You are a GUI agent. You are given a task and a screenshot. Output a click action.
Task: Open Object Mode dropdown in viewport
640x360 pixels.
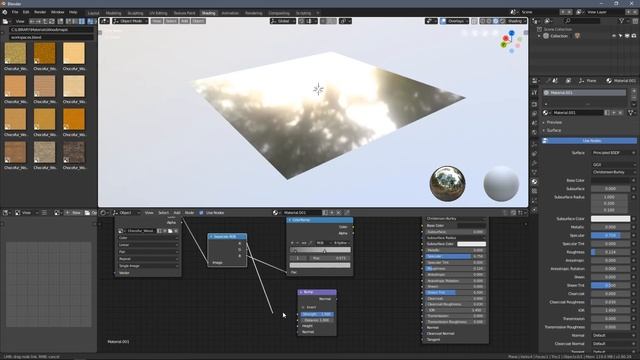[130, 21]
